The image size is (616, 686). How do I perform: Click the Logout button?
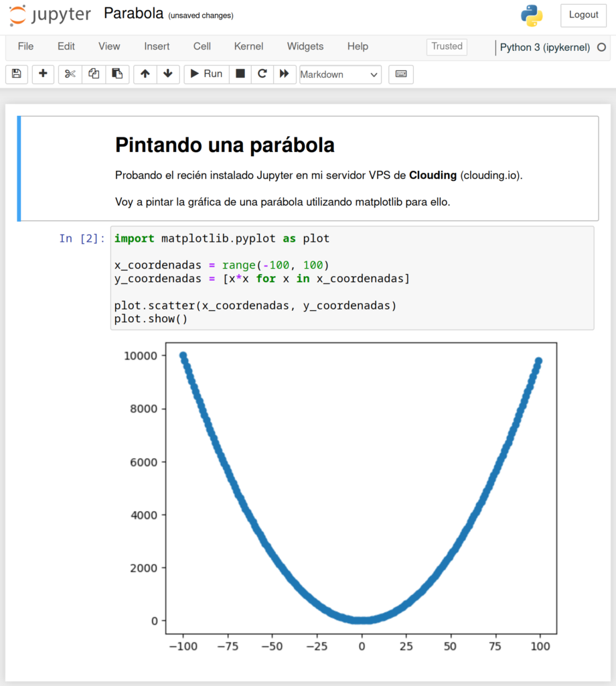click(583, 15)
